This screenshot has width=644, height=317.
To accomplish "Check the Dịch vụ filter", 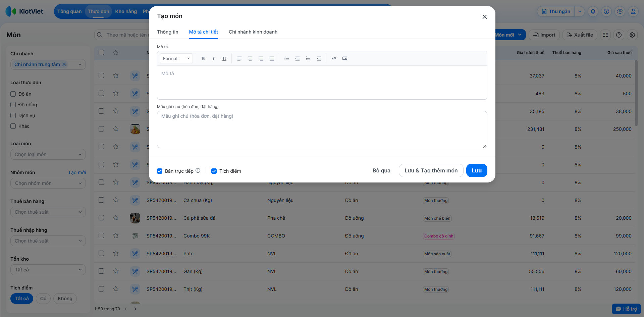I will [x=13, y=115].
